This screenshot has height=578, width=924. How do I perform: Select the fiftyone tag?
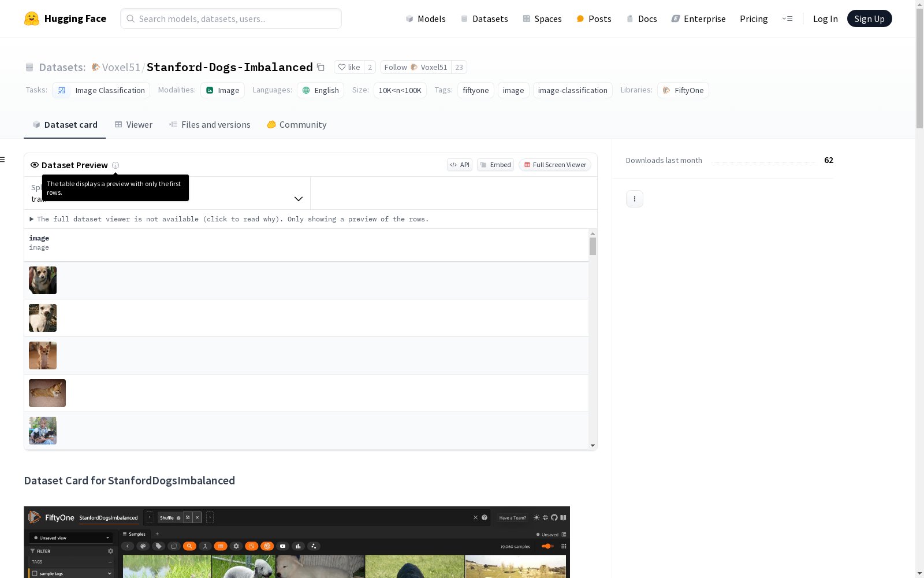click(476, 90)
